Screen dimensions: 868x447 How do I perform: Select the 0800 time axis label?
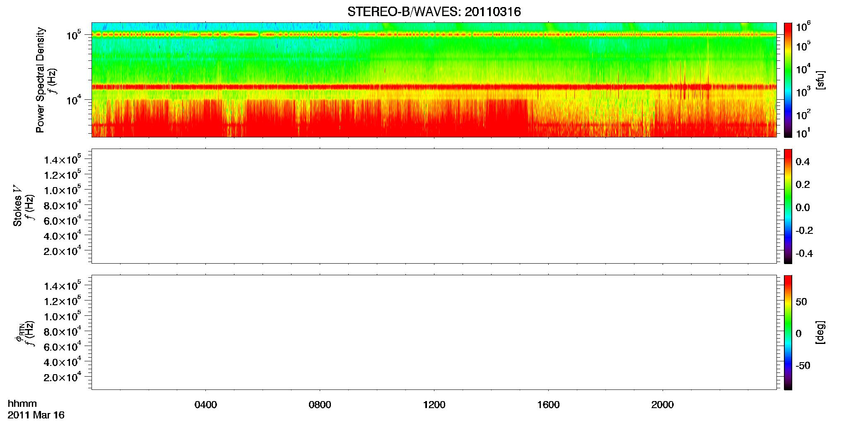(x=320, y=405)
